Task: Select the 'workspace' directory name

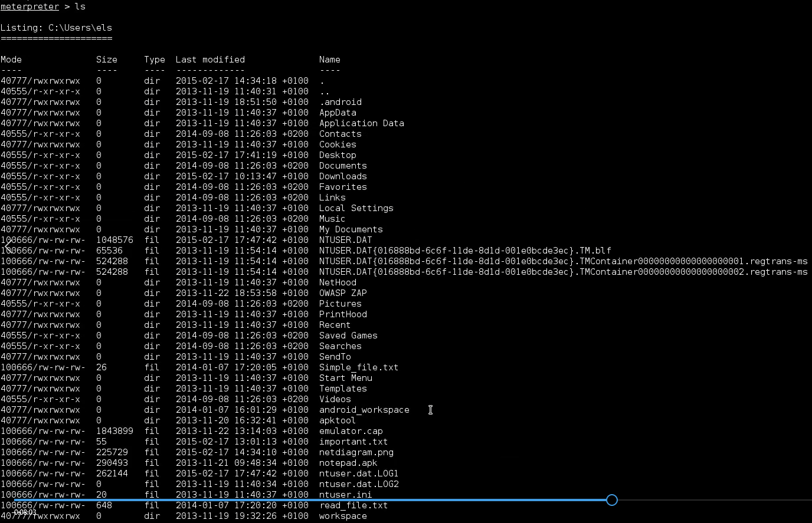Action: (343, 516)
